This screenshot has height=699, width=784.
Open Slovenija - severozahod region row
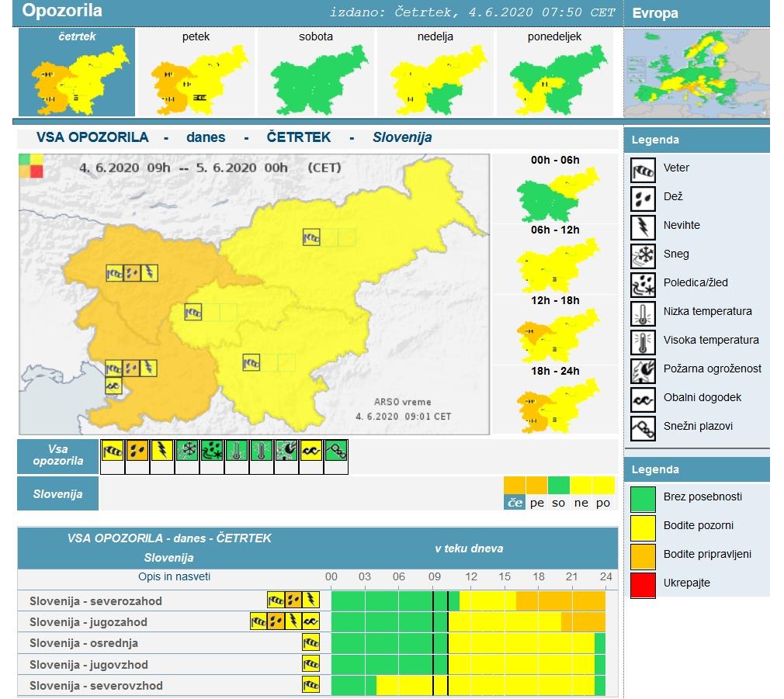(x=95, y=601)
